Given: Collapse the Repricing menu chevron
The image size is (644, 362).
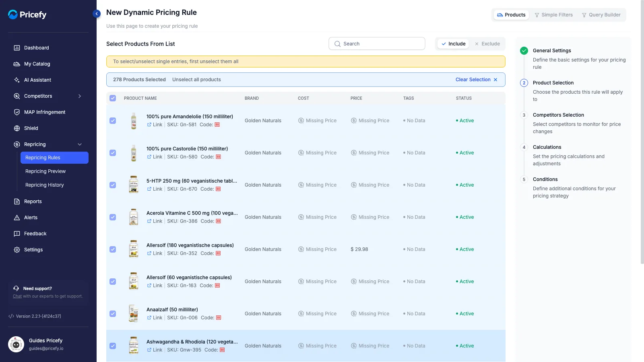Looking at the screenshot, I should point(80,144).
